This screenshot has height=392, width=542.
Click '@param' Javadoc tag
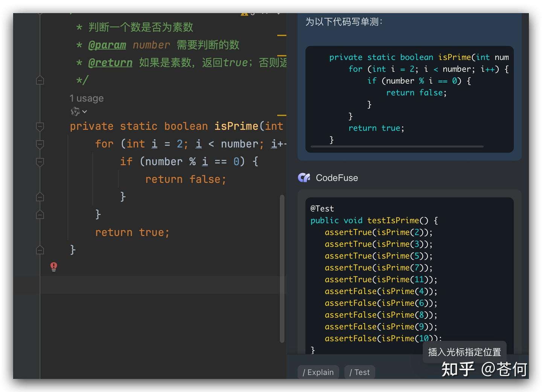pos(107,45)
